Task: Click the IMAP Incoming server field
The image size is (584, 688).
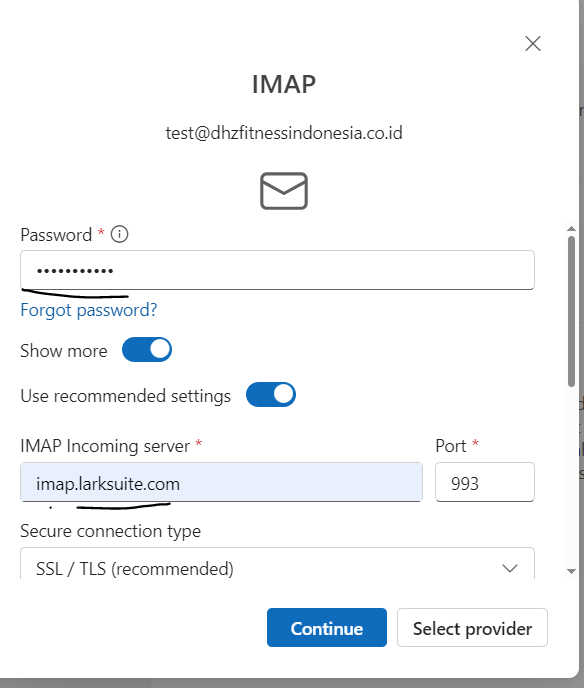Action: [222, 482]
